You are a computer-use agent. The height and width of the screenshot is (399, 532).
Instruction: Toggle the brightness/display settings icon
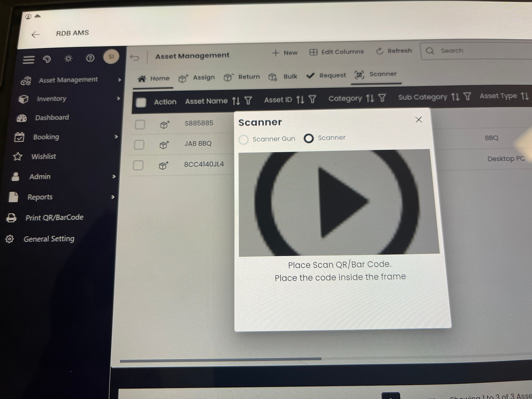(x=68, y=58)
